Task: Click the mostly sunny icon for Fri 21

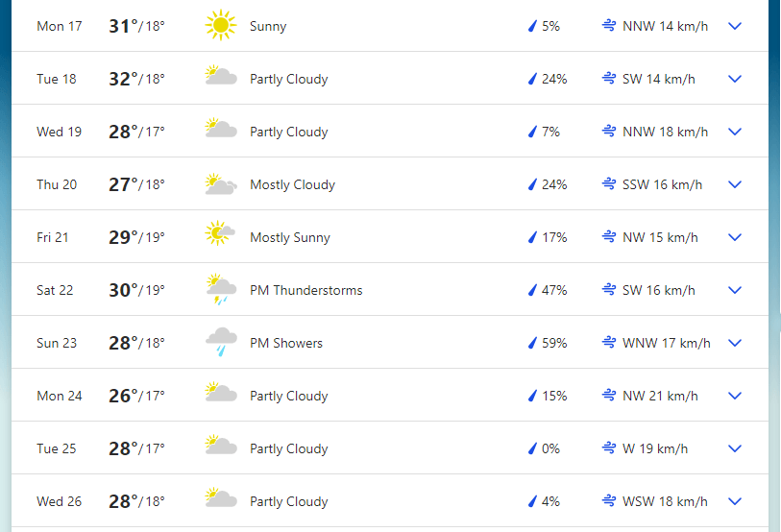Action: point(220,233)
